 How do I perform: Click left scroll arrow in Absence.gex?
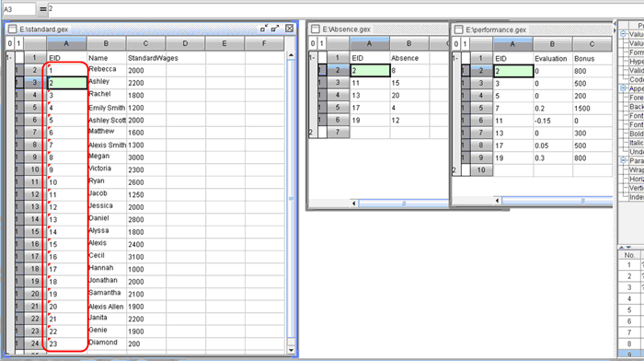pos(354,204)
